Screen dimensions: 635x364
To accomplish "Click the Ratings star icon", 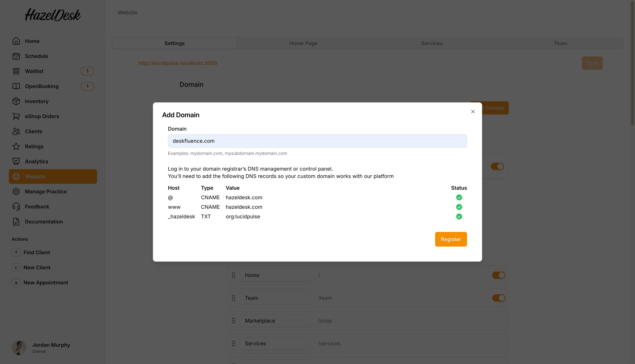I will 16,147.
